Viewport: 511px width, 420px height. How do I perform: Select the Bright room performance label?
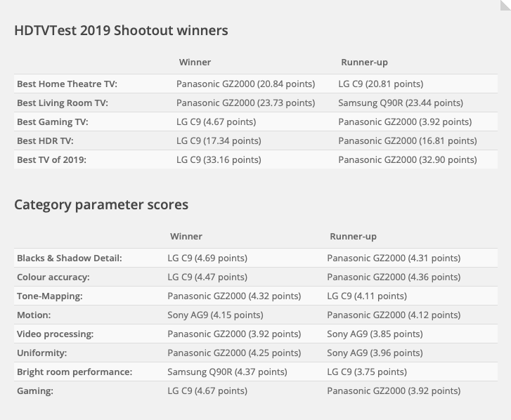click(75, 372)
